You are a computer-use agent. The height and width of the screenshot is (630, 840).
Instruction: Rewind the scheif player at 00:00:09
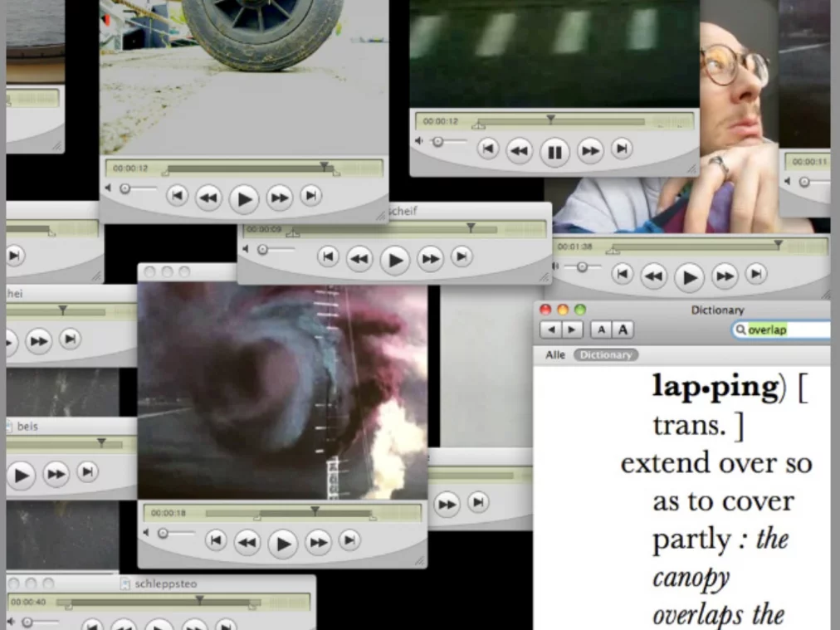(x=359, y=259)
